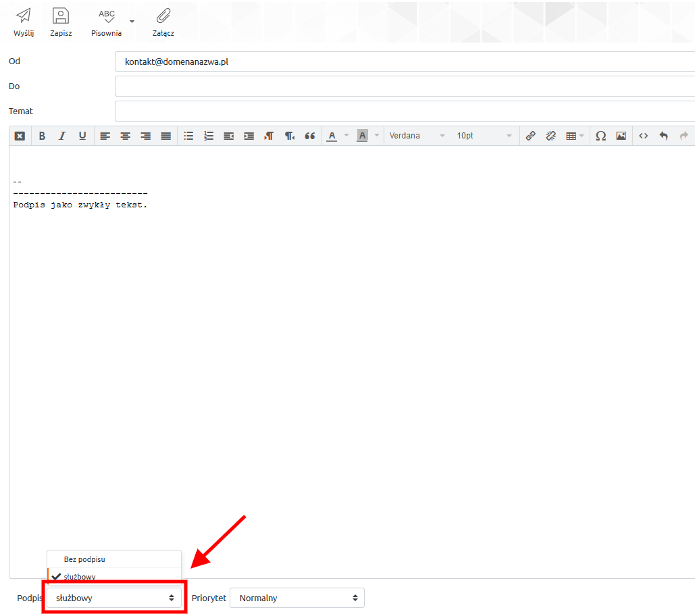
Task: Switch editor to plain text mode
Action: 20,136
